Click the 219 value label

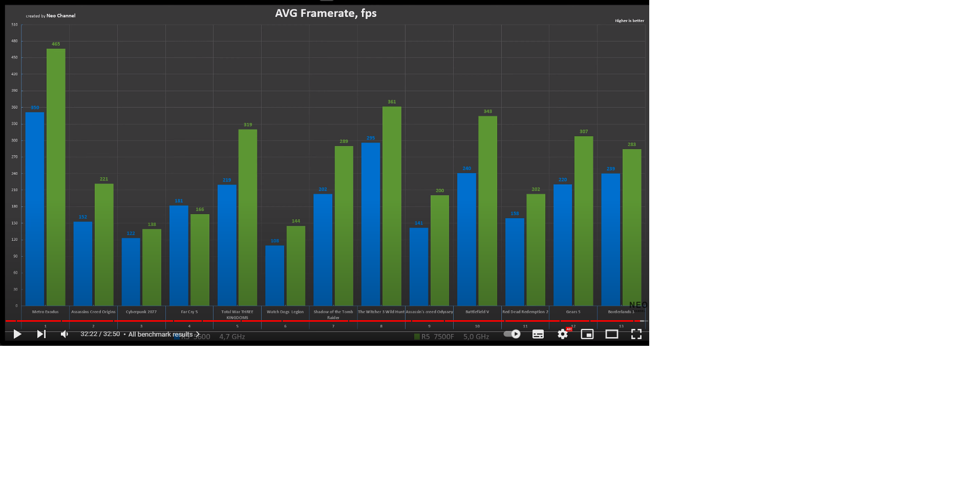(227, 180)
